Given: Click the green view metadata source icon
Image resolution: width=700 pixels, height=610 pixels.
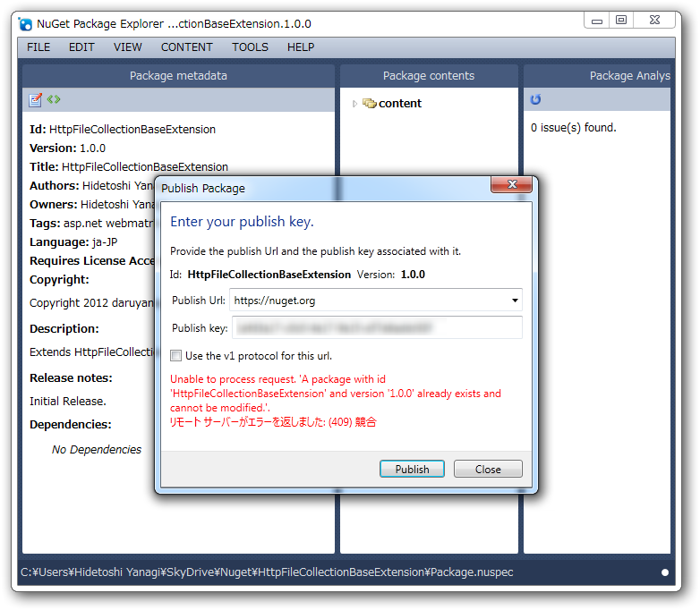Looking at the screenshot, I should [x=54, y=99].
